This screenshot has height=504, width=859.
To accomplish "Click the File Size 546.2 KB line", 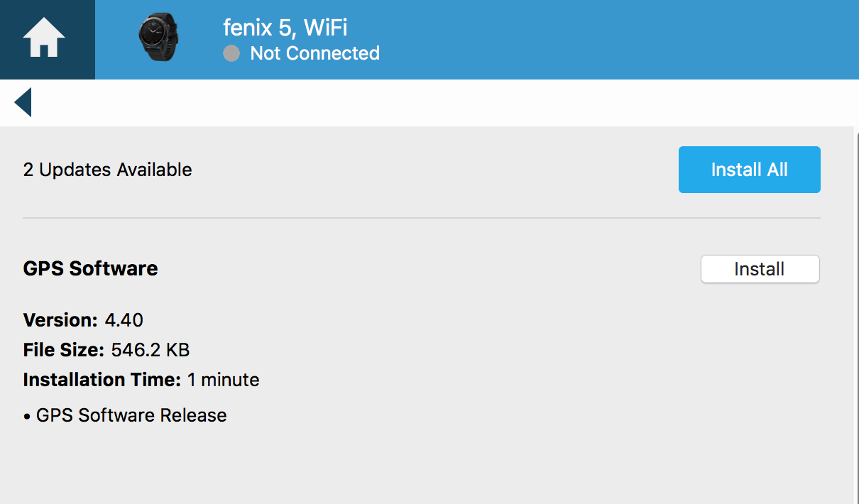I will point(106,350).
